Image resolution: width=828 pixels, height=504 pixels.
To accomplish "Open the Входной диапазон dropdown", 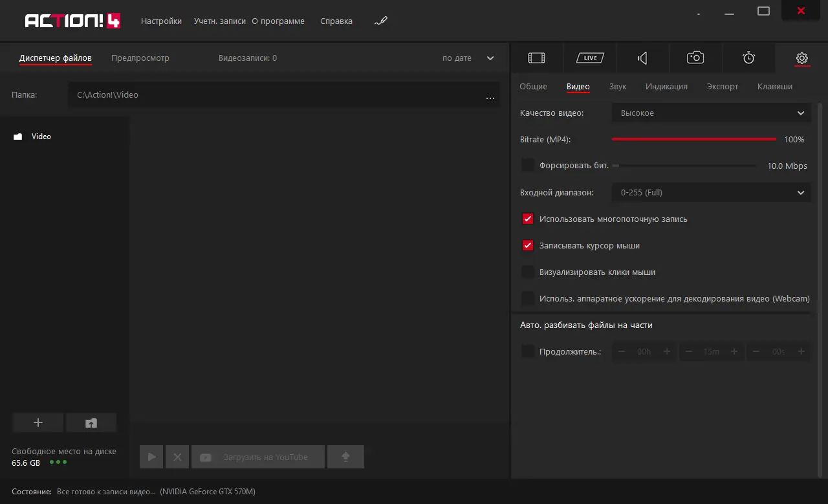I will click(x=711, y=192).
